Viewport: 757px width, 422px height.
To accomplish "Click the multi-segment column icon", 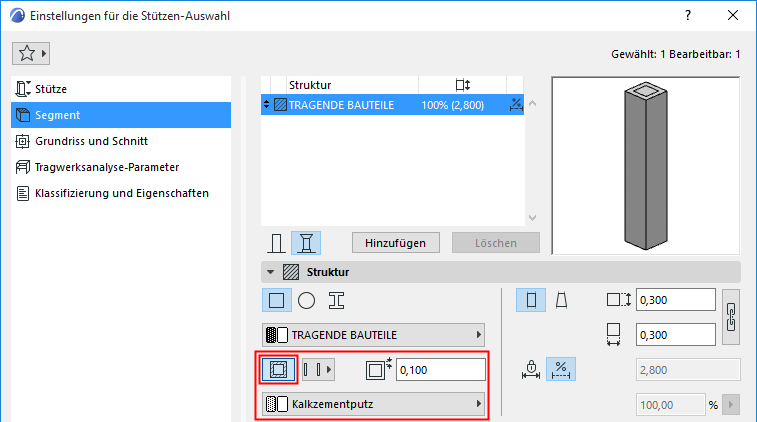I will [306, 243].
